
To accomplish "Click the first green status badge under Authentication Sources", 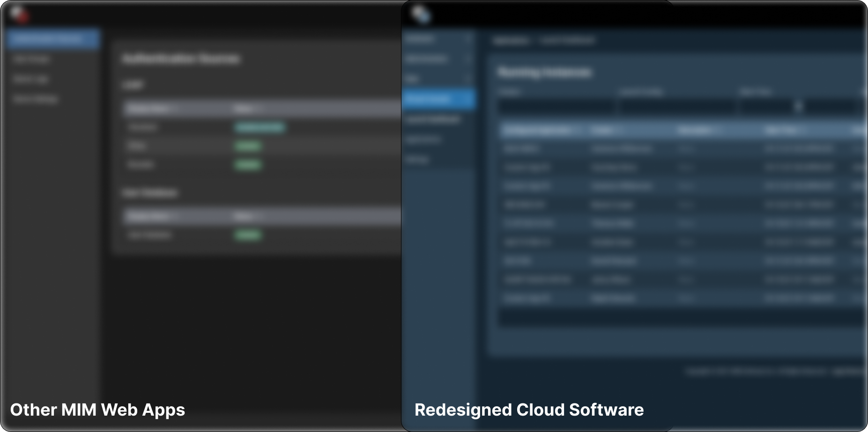I will [248, 146].
